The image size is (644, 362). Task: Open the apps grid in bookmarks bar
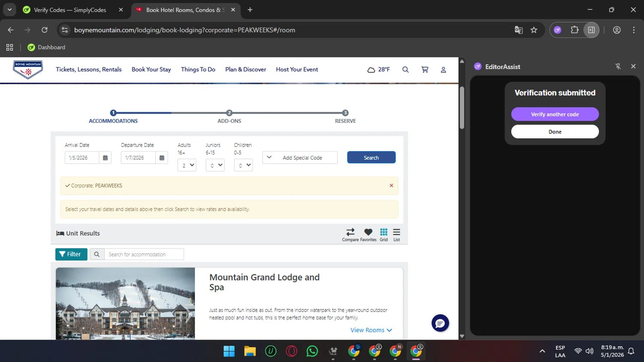coord(10,47)
